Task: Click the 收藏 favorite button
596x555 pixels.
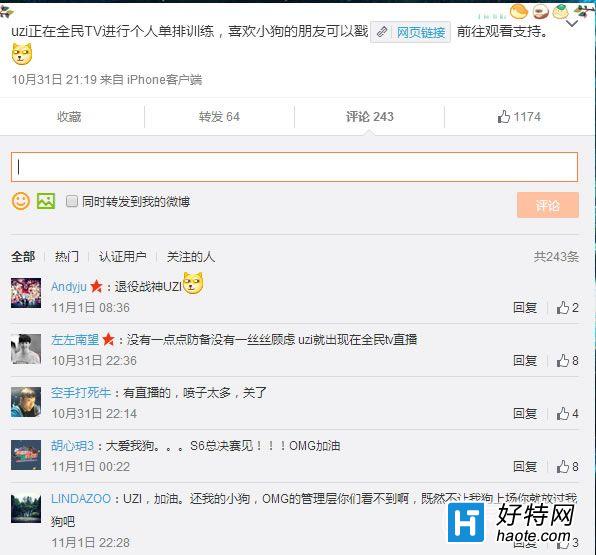Action: (x=69, y=117)
